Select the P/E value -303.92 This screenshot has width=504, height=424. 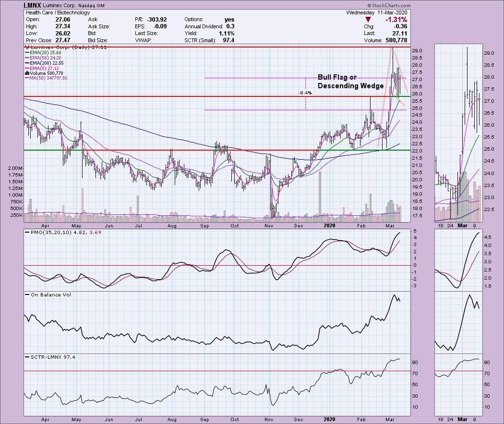(156, 20)
